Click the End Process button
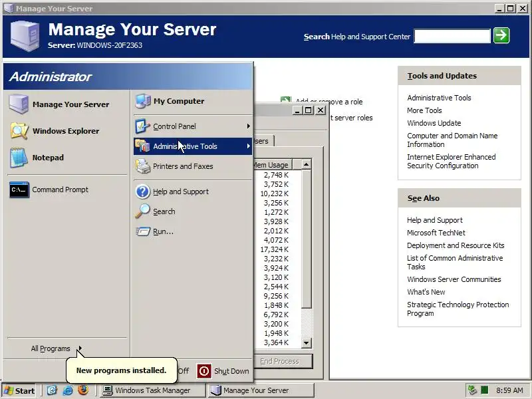This screenshot has width=532, height=399. [283, 361]
